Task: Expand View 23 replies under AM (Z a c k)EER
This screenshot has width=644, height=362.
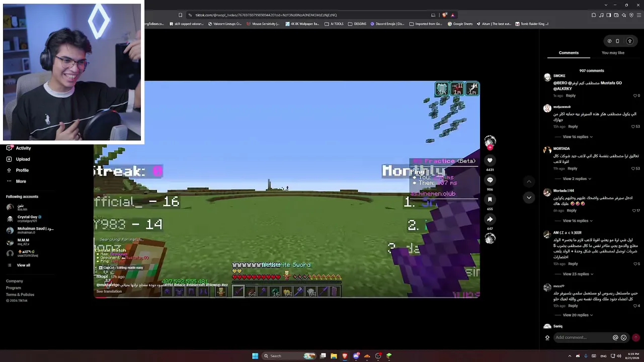Action: click(578, 274)
